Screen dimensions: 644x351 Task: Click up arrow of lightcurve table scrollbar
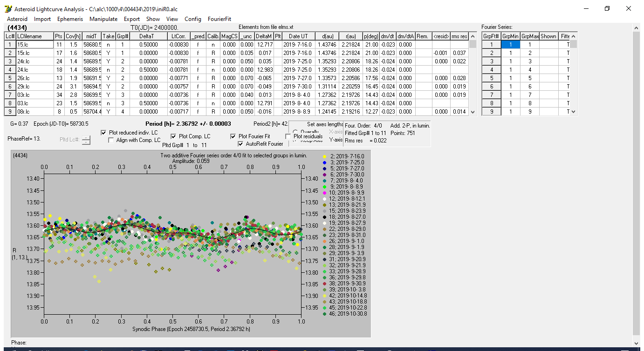click(473, 36)
